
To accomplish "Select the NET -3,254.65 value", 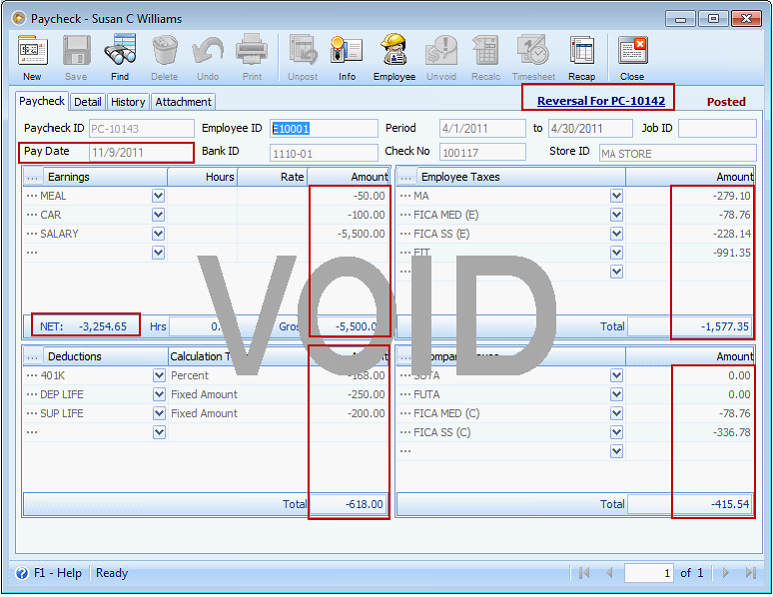I will tap(103, 326).
